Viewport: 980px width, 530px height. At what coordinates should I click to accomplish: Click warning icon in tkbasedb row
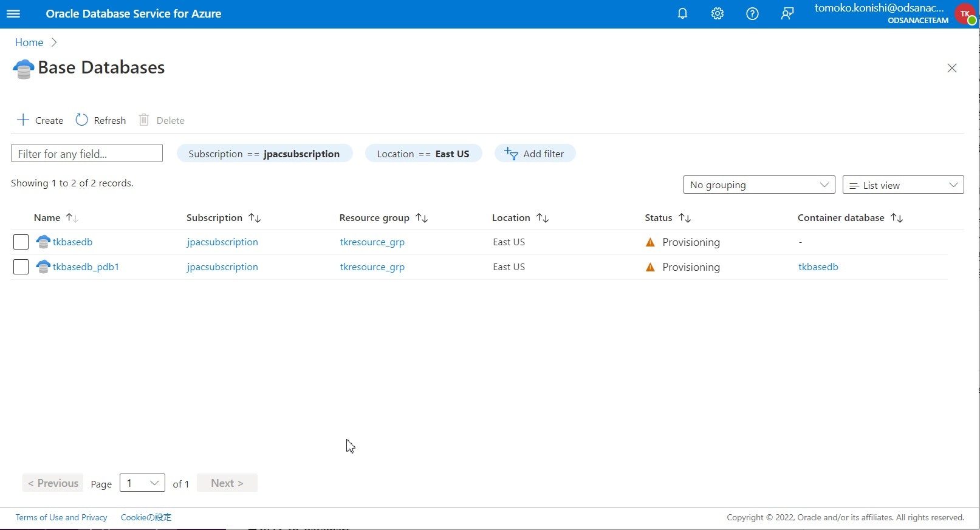click(x=650, y=242)
